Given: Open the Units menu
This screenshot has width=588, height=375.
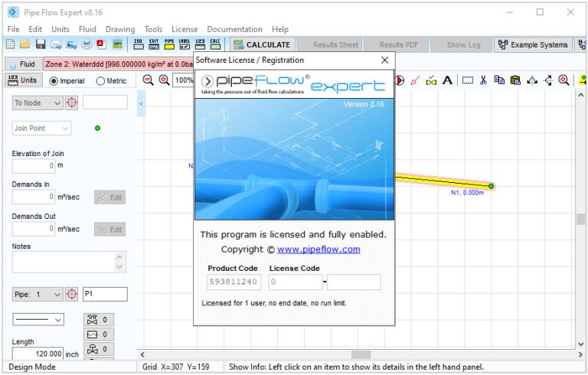Looking at the screenshot, I should [60, 29].
